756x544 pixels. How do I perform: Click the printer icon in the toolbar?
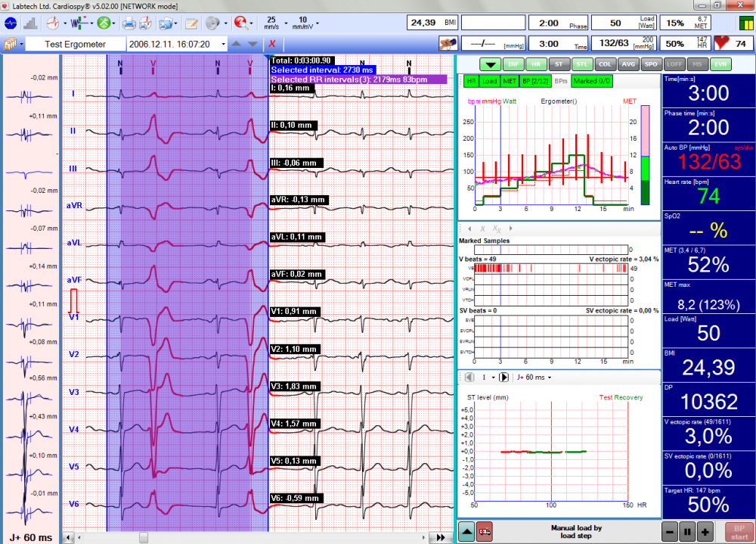tap(129, 23)
